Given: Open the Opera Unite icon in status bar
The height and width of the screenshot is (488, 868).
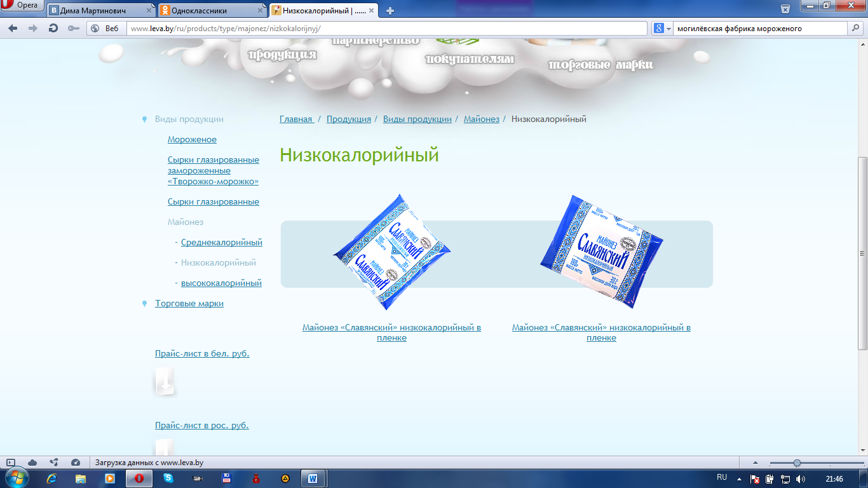Looking at the screenshot, I should tap(54, 463).
